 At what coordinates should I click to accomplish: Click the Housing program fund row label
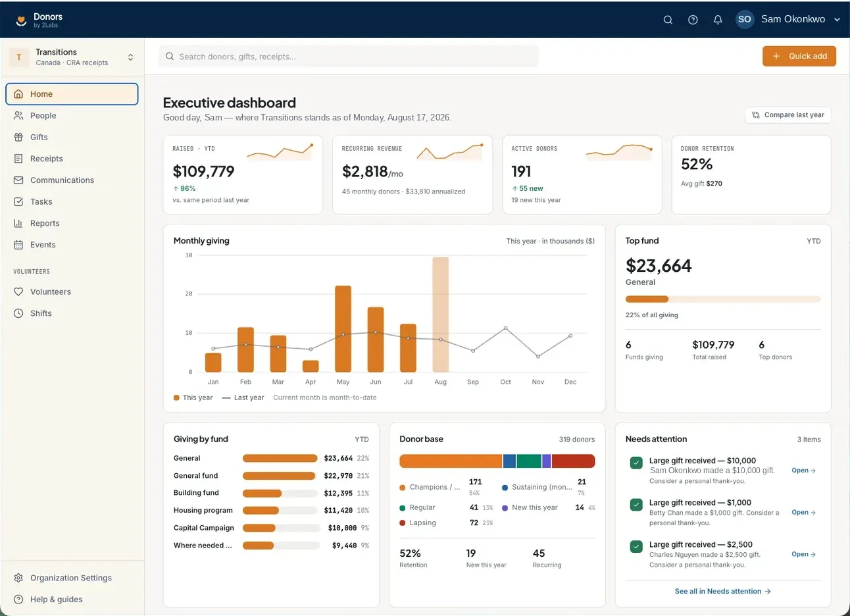point(203,511)
